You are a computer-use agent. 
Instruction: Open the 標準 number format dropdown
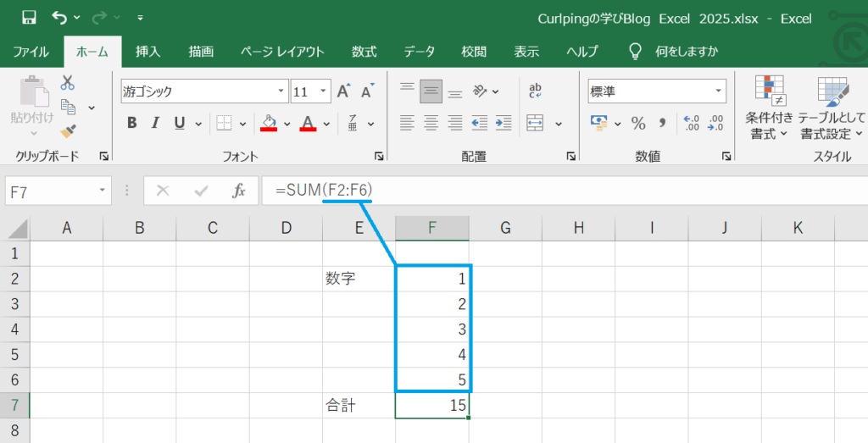click(x=719, y=91)
